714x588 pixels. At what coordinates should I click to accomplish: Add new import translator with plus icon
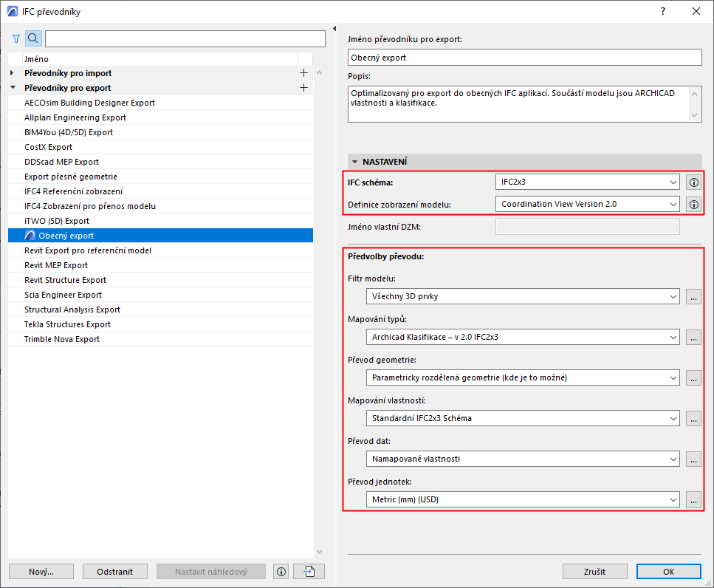[x=303, y=73]
